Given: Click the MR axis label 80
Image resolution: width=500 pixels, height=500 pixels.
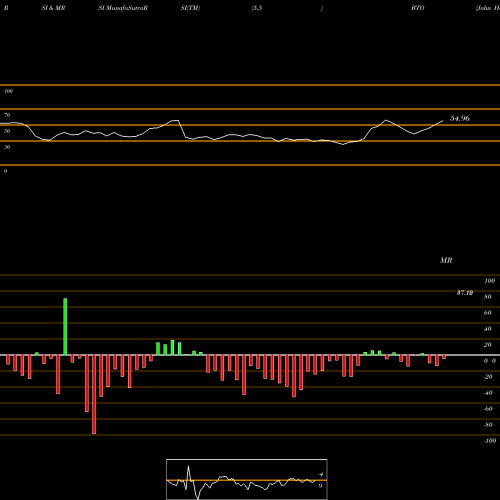Looking at the screenshot, I should point(488,297).
